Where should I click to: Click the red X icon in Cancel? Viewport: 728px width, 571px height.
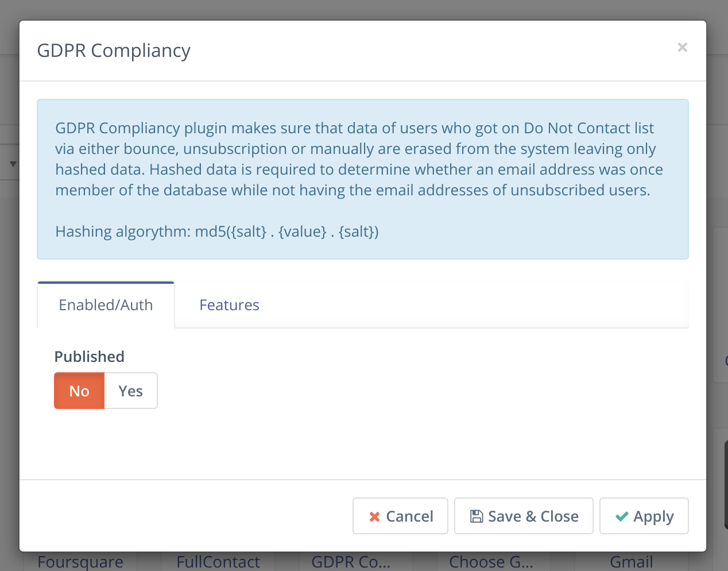[374, 516]
